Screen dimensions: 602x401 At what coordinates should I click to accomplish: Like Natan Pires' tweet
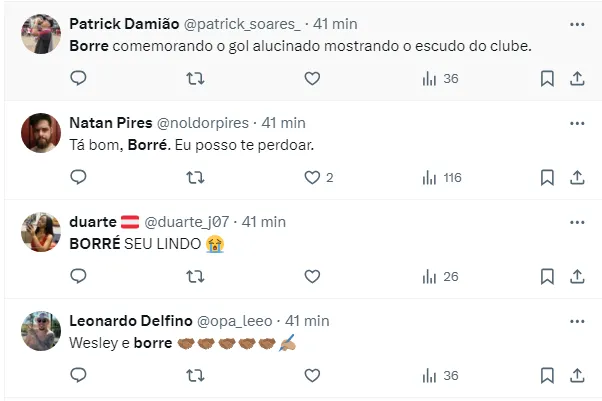coord(312,177)
